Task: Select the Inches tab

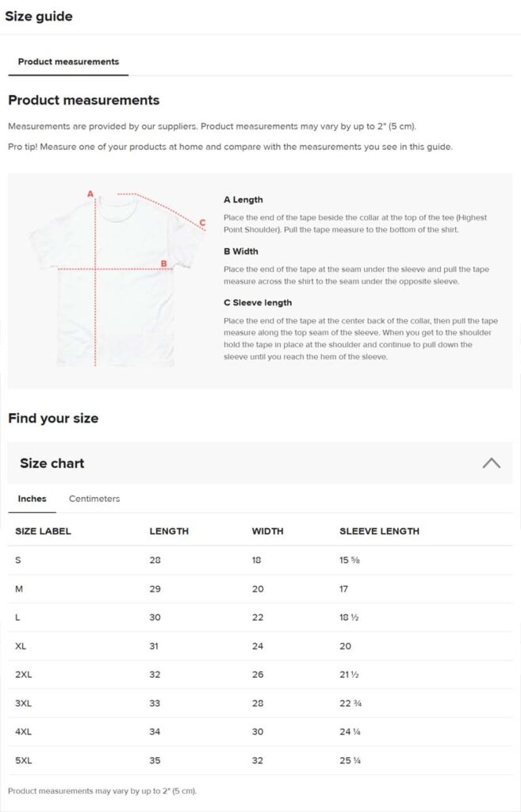Action: [x=33, y=499]
